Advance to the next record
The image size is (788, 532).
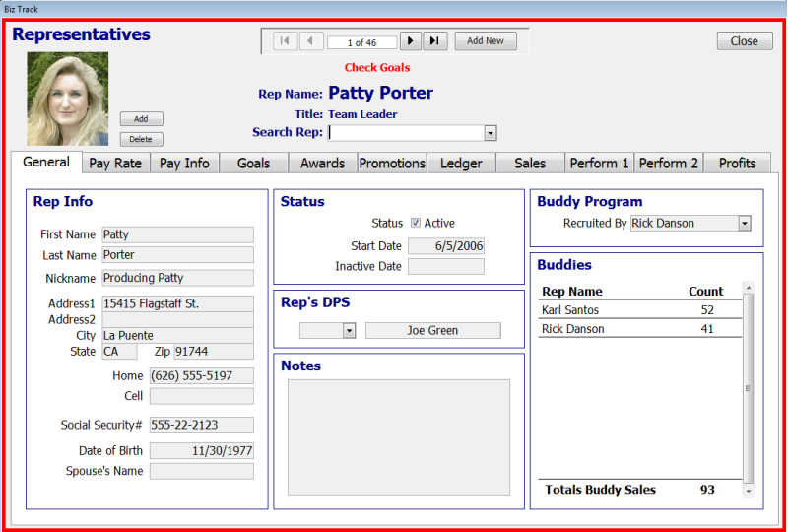tap(410, 41)
